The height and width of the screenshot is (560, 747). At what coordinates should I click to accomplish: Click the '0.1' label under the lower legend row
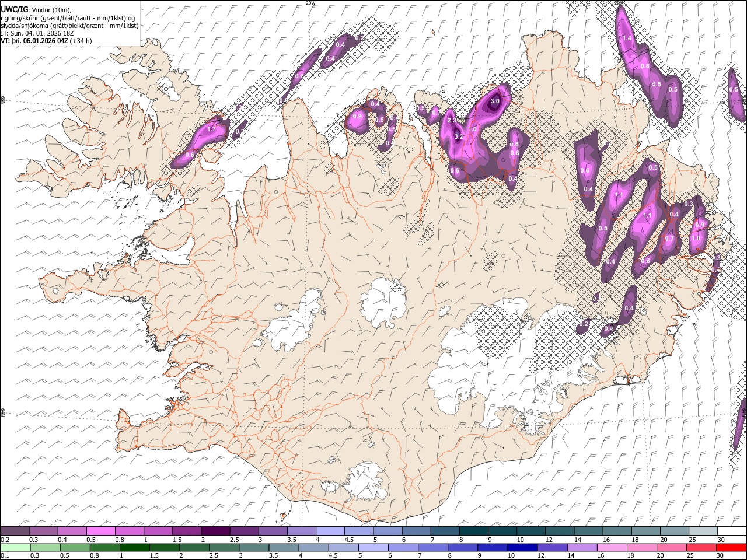[5, 556]
